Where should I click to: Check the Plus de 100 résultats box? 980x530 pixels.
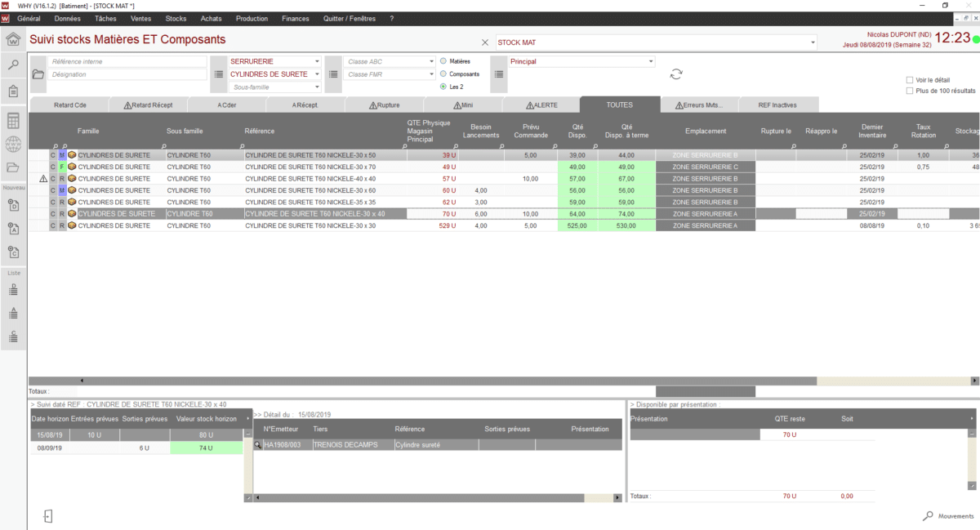pyautogui.click(x=910, y=91)
